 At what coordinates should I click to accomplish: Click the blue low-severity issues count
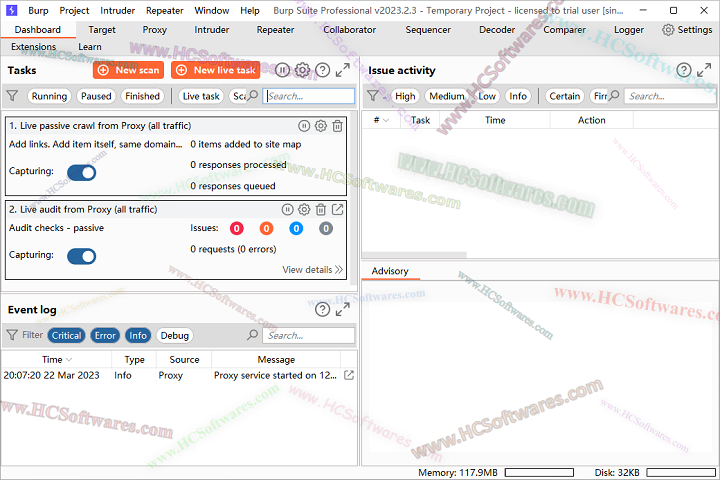(x=296, y=228)
